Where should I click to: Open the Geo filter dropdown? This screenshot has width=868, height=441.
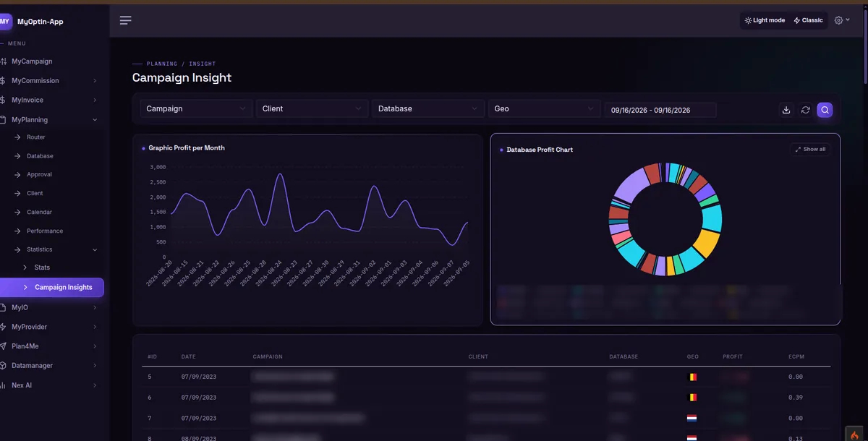tap(544, 108)
